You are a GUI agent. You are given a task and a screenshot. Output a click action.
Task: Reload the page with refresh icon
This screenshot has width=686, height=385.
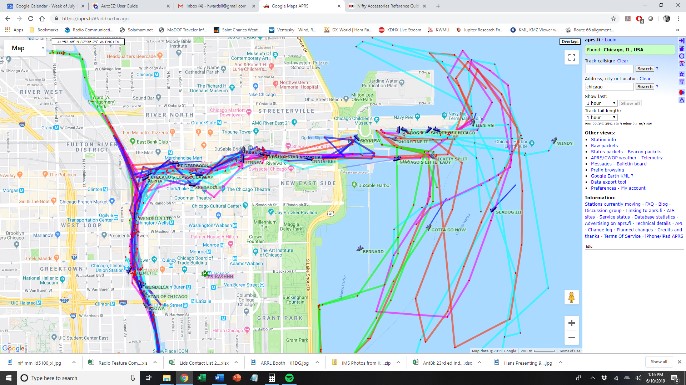click(30, 18)
